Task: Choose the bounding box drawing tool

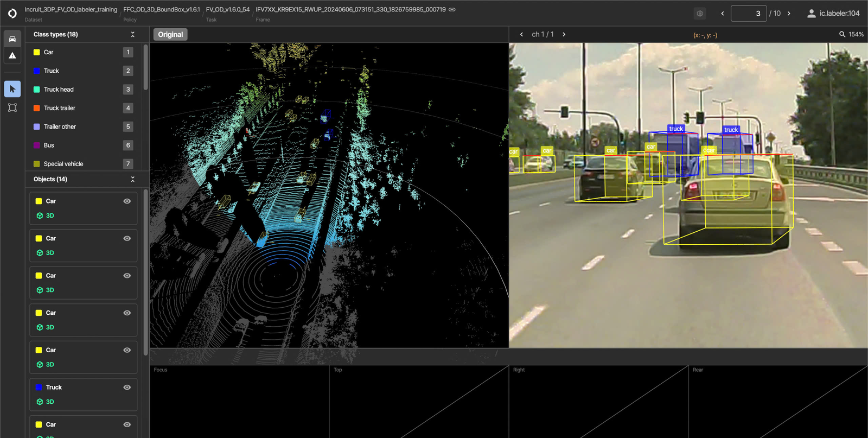Action: [12, 107]
